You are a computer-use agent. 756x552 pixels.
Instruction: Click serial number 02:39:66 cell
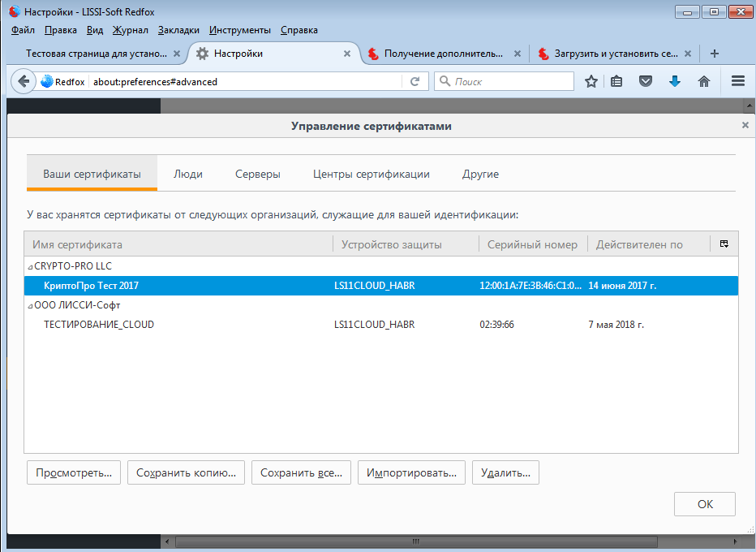point(496,325)
